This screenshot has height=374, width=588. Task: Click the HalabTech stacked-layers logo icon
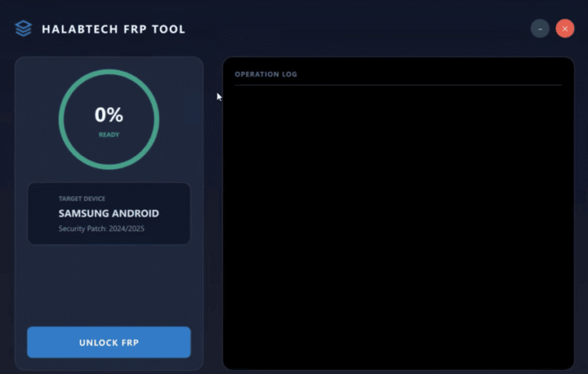(23, 28)
